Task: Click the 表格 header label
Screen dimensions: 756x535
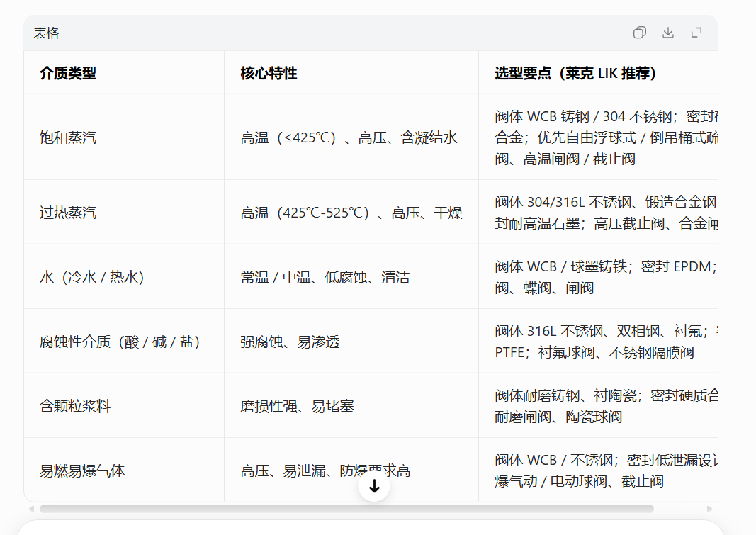Action: click(46, 33)
